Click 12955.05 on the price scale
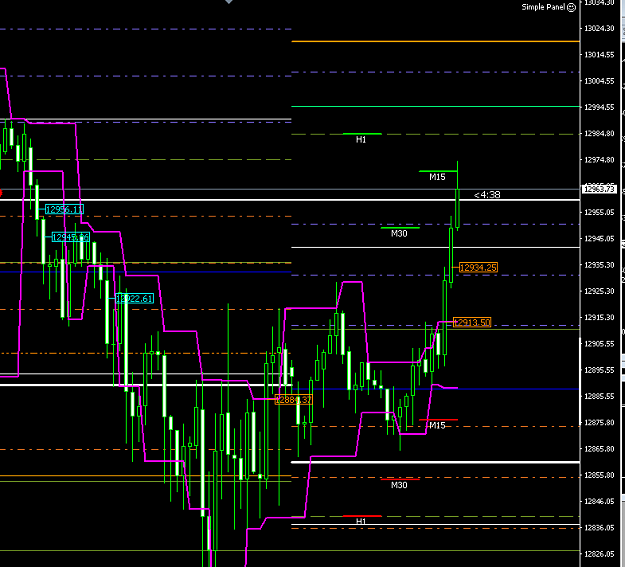625x567 pixels. coord(599,212)
